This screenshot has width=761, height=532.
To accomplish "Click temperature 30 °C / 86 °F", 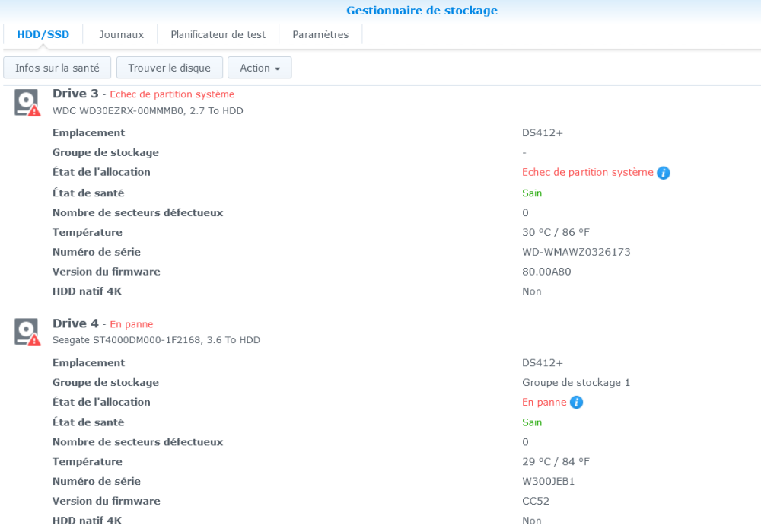I will pyautogui.click(x=556, y=232).
